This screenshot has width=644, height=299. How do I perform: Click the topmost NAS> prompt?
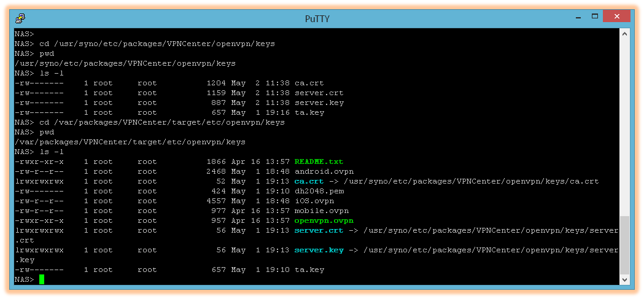point(24,34)
